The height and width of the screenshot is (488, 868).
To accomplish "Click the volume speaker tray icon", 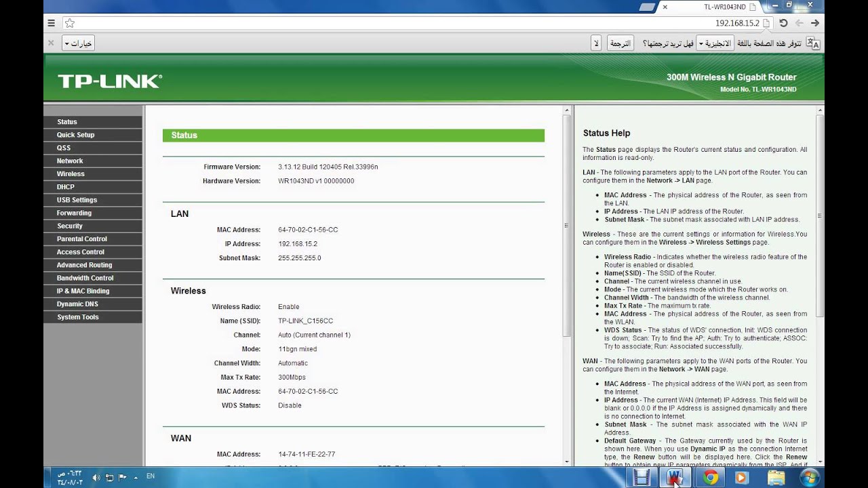I will [96, 477].
